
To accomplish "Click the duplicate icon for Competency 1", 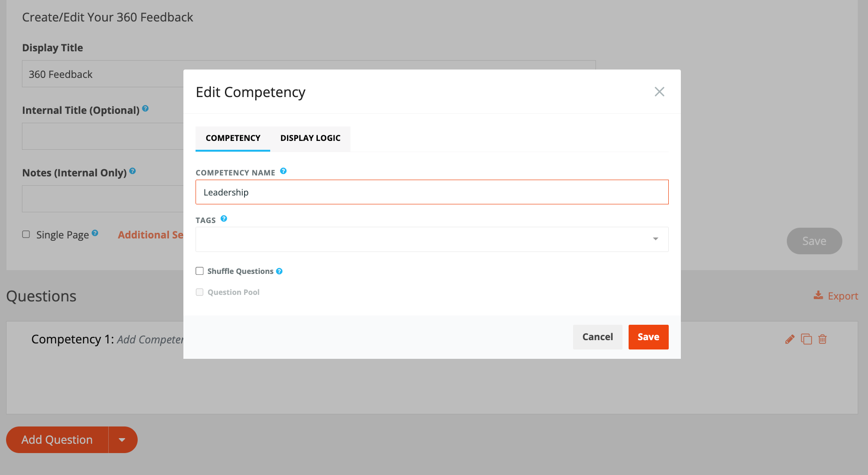I will click(x=806, y=339).
